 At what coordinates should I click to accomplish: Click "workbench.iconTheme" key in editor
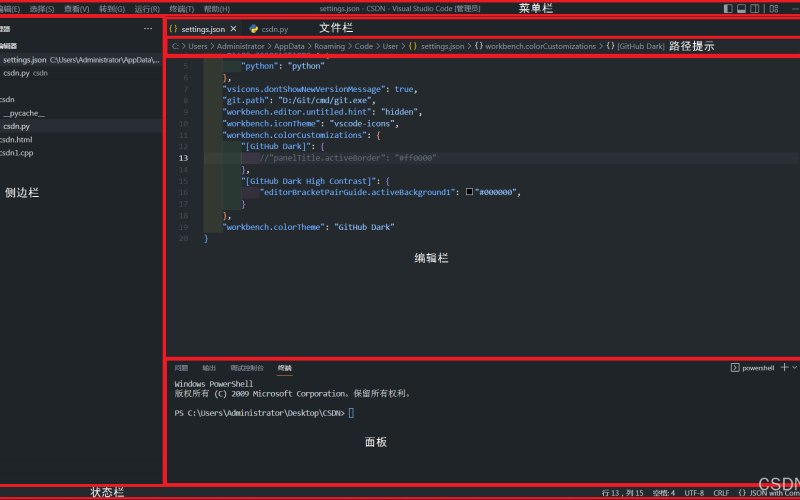pos(271,123)
